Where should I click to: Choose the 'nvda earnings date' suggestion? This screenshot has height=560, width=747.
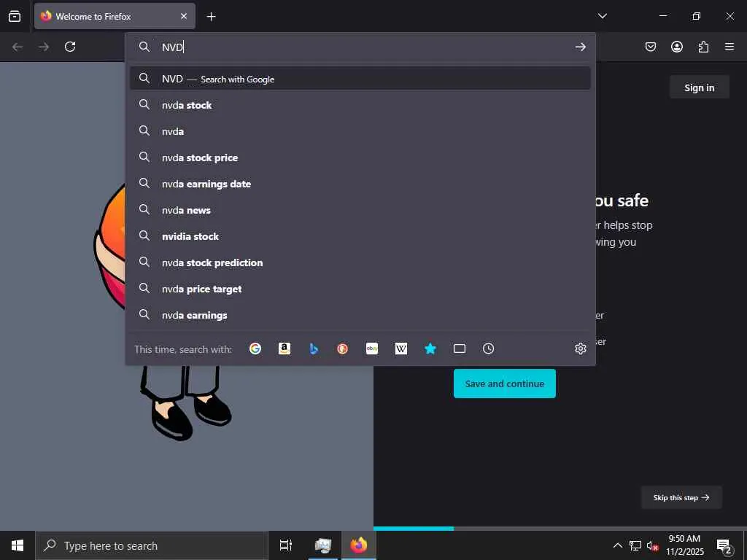click(360, 183)
